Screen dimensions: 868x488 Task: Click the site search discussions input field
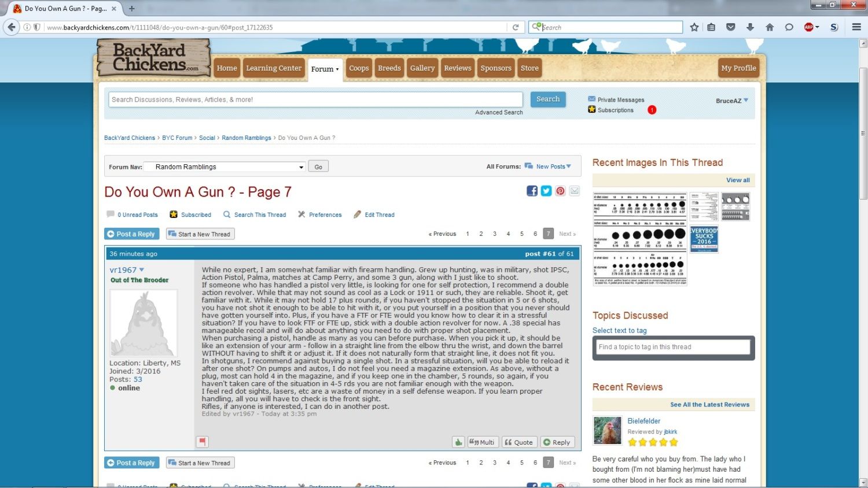tap(315, 99)
